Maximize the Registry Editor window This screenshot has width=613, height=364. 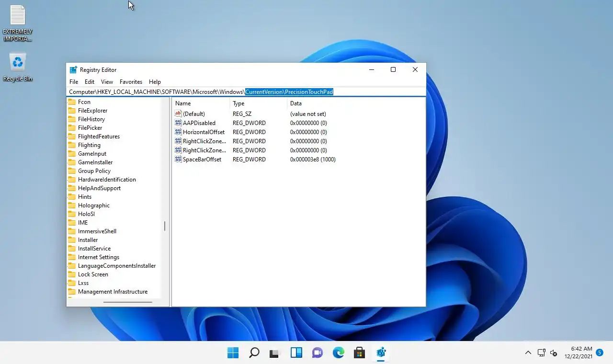pyautogui.click(x=393, y=70)
